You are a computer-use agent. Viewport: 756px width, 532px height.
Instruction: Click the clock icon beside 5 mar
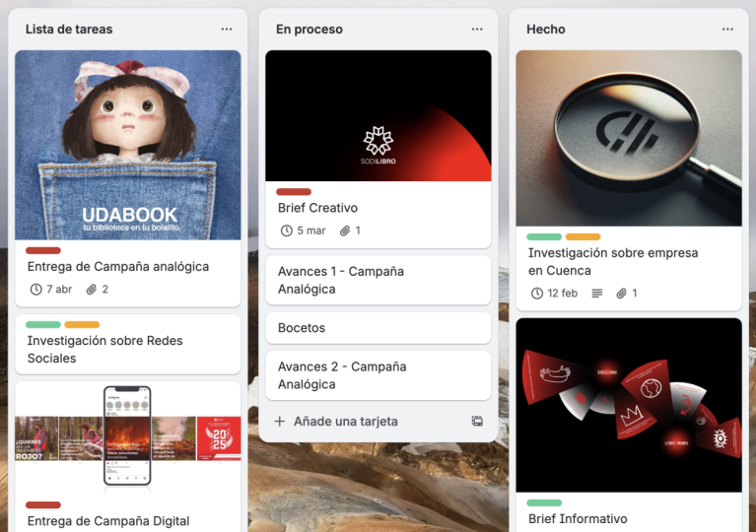tap(287, 231)
